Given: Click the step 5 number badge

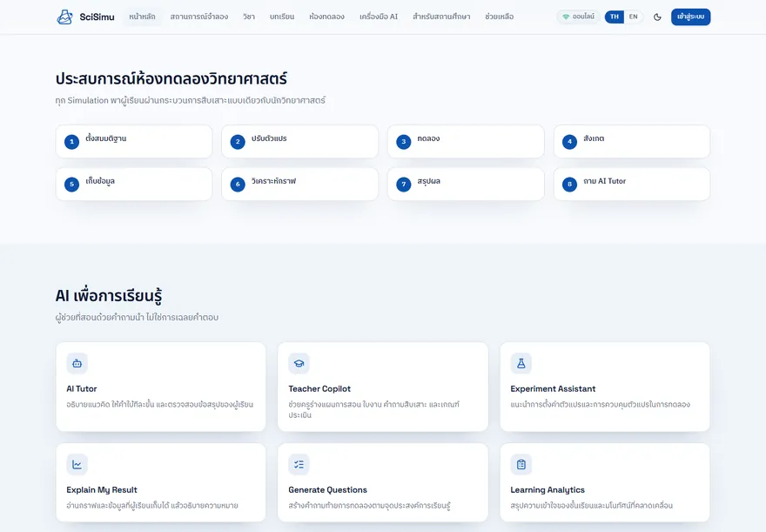Looking at the screenshot, I should click(x=71, y=185).
